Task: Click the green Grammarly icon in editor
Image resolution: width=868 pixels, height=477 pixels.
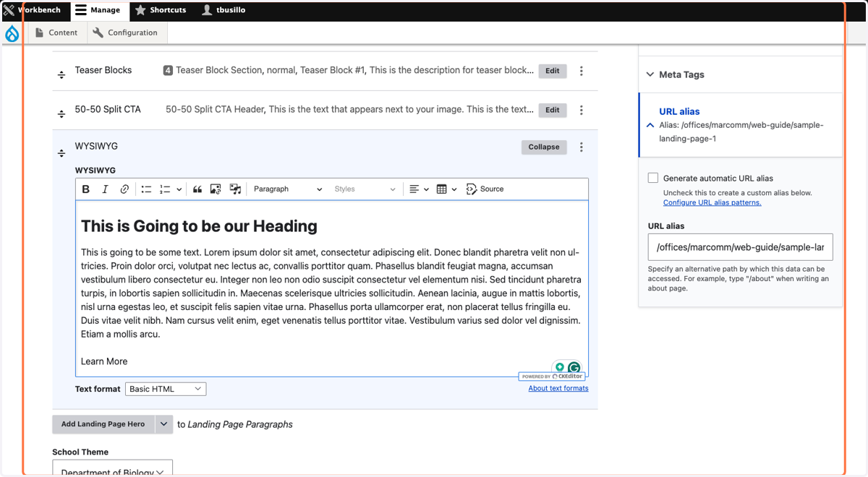Action: [574, 367]
